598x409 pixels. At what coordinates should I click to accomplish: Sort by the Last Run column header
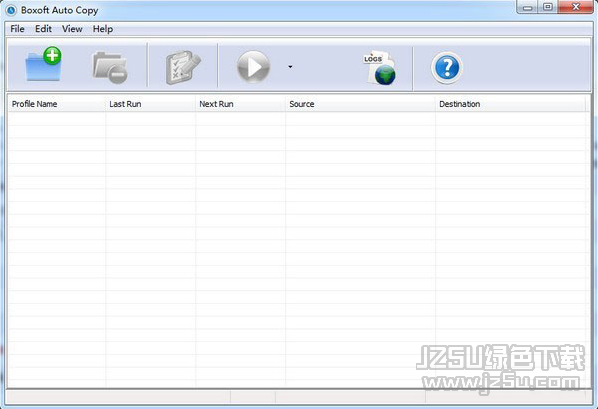(150, 104)
